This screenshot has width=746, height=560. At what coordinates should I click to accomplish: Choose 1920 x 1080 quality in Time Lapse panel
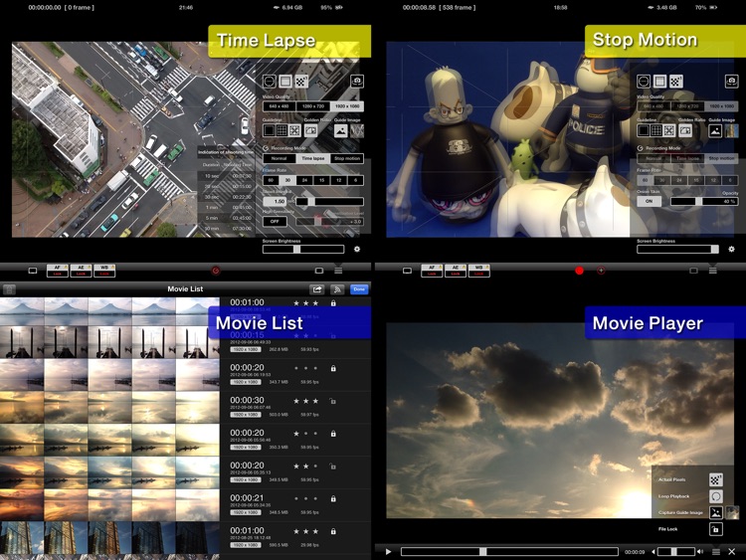click(347, 106)
